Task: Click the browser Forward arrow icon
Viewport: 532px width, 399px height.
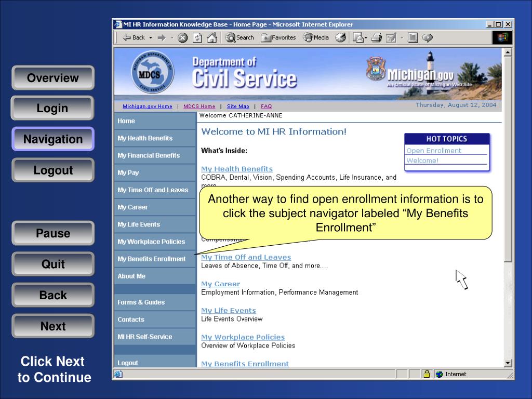Action: click(162, 37)
